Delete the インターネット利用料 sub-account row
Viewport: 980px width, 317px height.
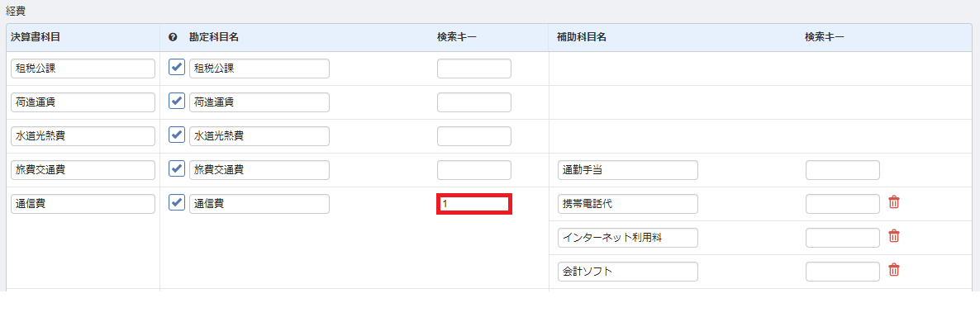pyautogui.click(x=894, y=236)
